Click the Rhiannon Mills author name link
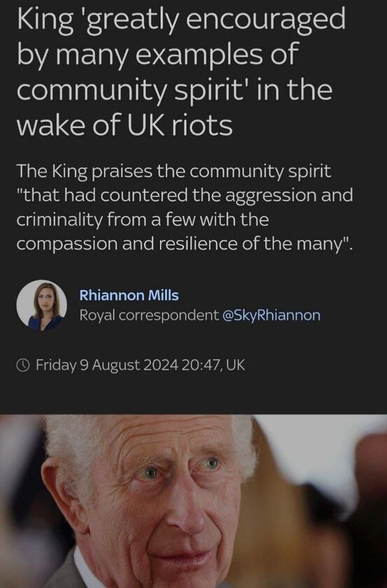 (x=129, y=295)
